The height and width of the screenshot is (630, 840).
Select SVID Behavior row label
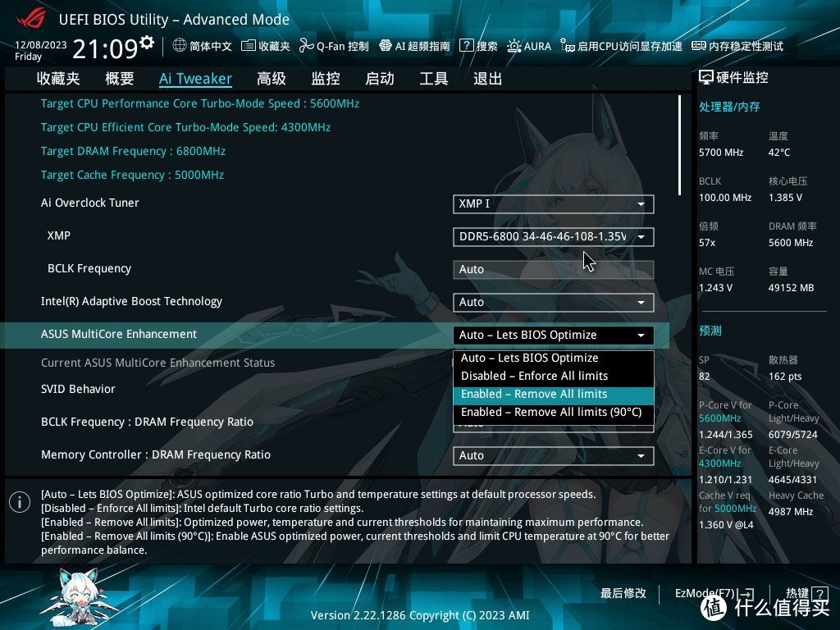pos(78,390)
